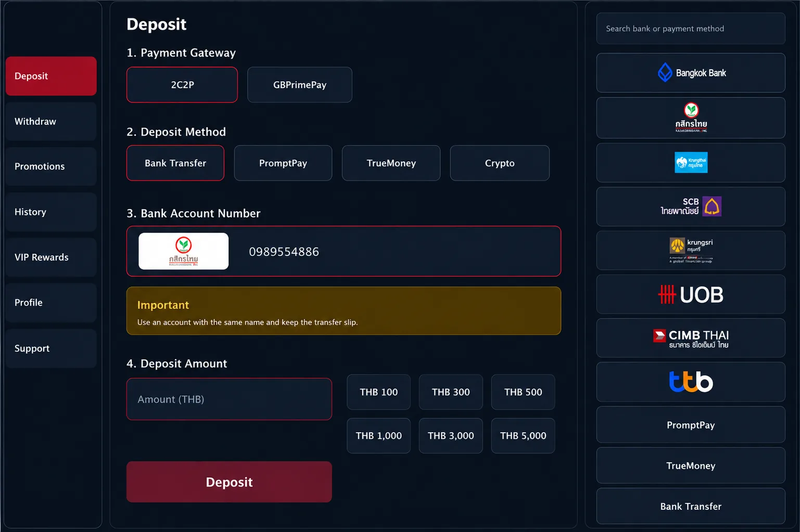Select the 2C2P payment gateway
Viewport: 800px width, 532px height.
(x=182, y=85)
